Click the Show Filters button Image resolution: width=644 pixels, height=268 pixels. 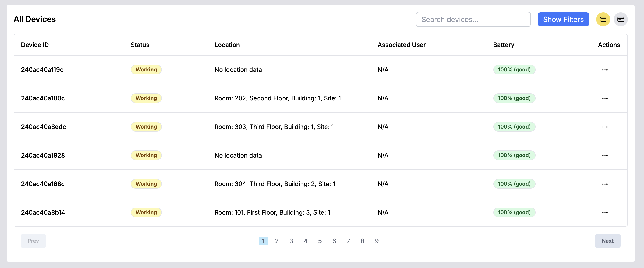[563, 19]
